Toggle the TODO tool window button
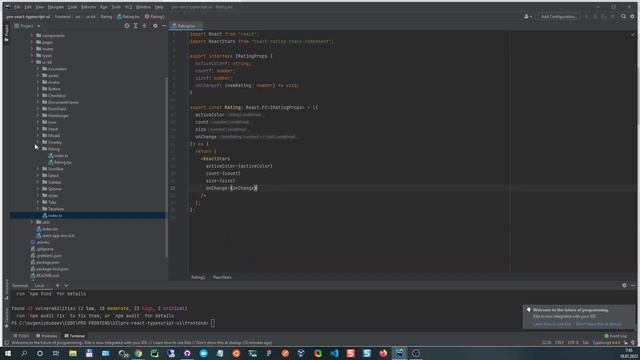640x360 pixels. [21, 336]
